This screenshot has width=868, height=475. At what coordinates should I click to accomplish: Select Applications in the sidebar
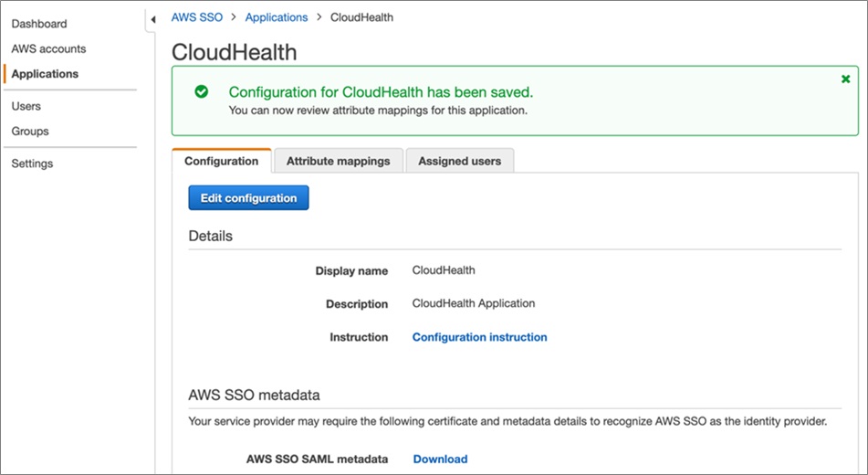click(45, 74)
